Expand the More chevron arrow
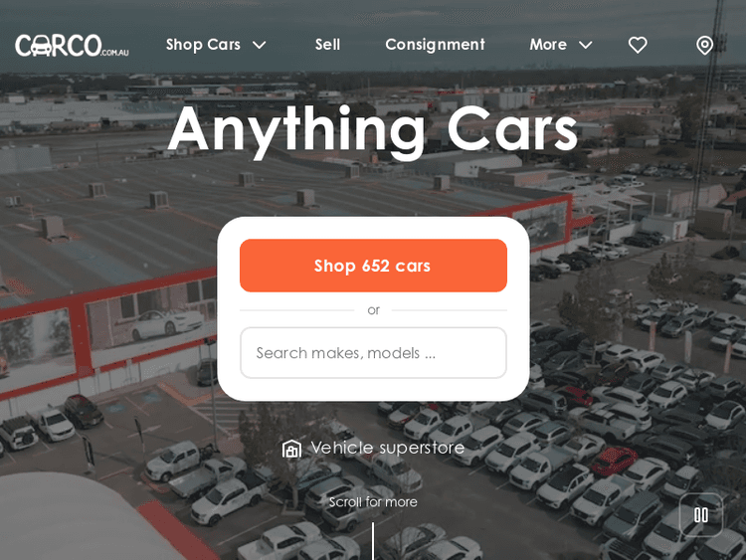Viewport: 746px width, 560px height. pyautogui.click(x=586, y=45)
